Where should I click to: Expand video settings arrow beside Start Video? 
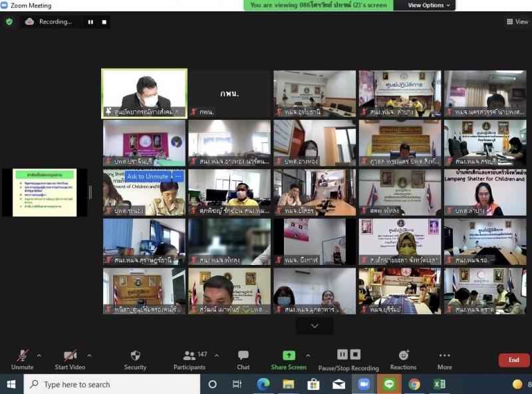point(89,355)
